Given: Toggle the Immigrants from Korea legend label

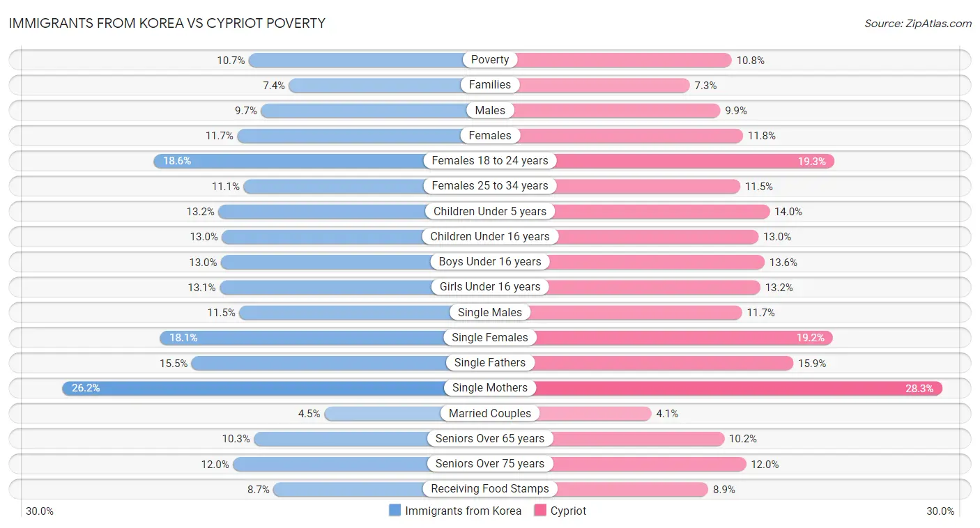Looking at the screenshot, I should click(463, 511).
